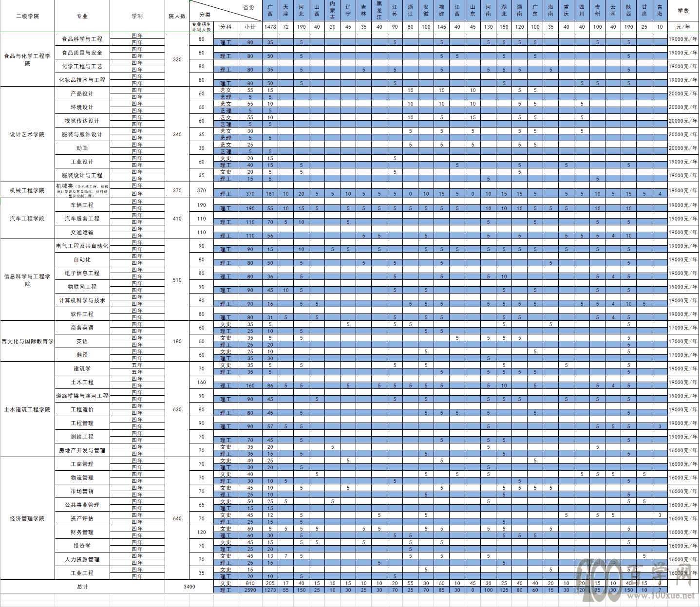This screenshot has height=607, width=700.
Task: Select the 1478 total under 广西
Action: click(270, 27)
